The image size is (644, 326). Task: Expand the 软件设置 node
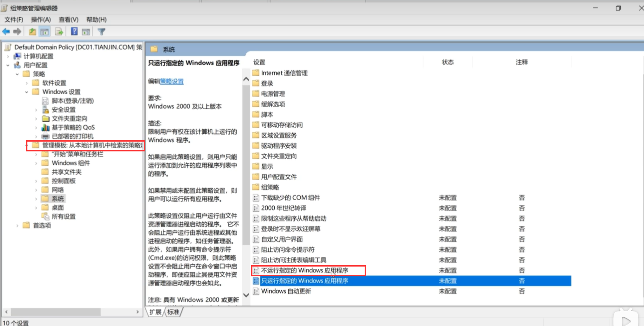click(x=26, y=83)
